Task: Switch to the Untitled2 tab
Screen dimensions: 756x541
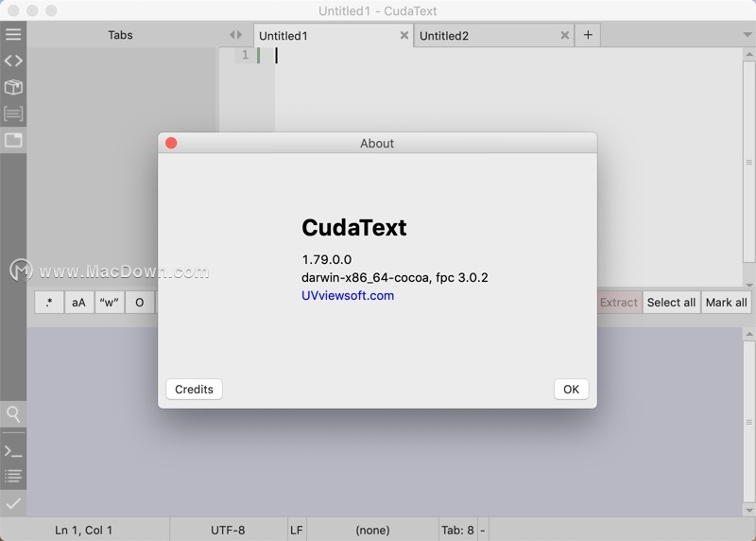Action: click(493, 36)
